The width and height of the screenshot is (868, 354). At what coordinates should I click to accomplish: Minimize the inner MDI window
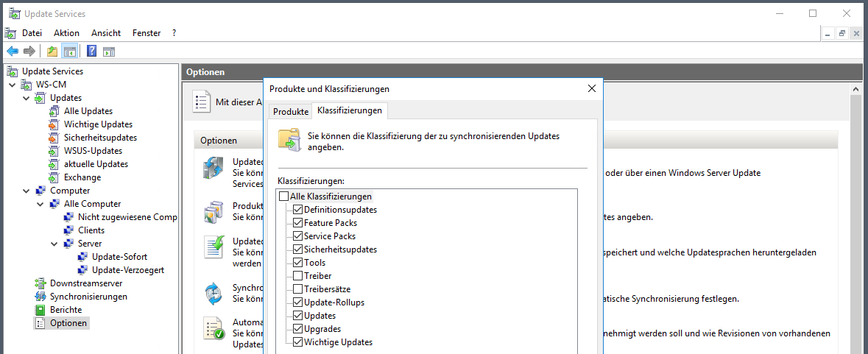coord(828,33)
